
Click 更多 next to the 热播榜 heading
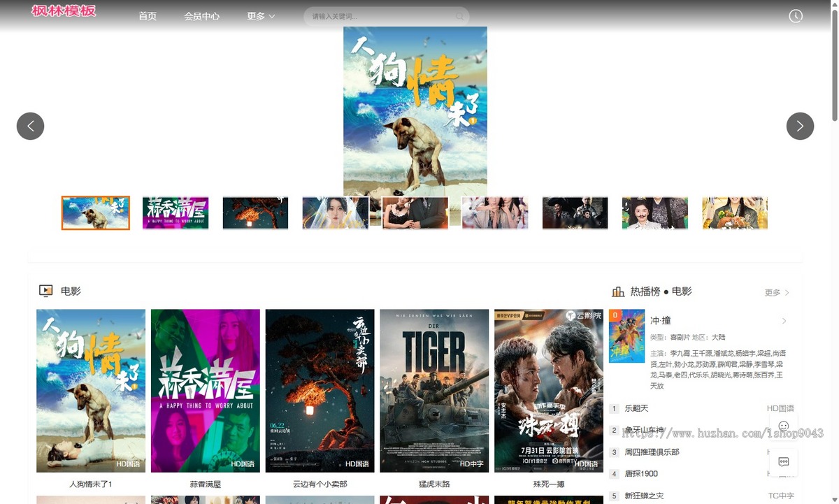click(x=777, y=293)
